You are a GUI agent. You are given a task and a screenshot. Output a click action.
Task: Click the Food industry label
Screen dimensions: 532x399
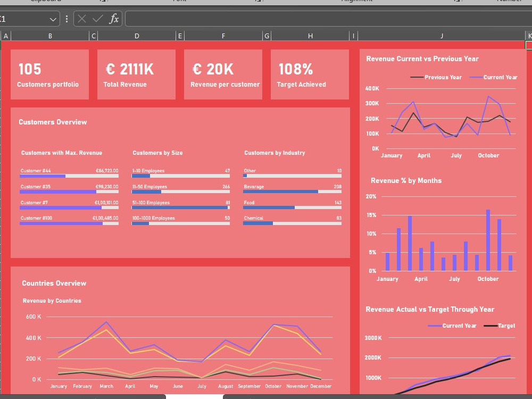coord(249,203)
